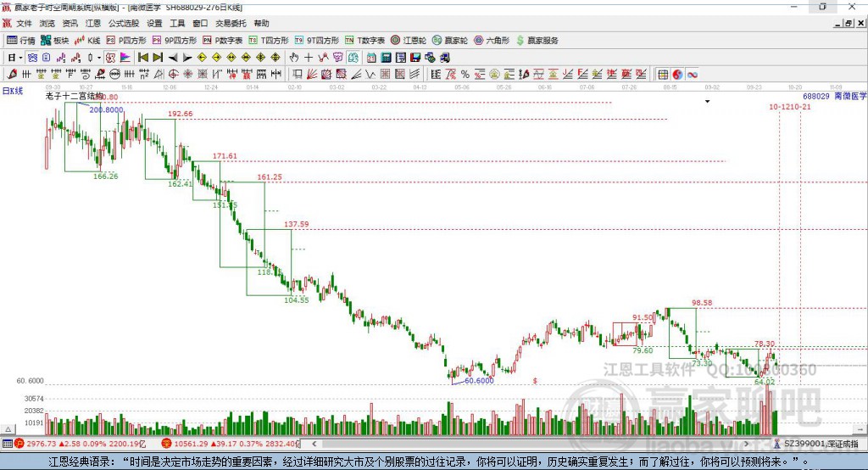Open the 行情 quotes view
Screen dimensions: 868x470
click(20, 41)
